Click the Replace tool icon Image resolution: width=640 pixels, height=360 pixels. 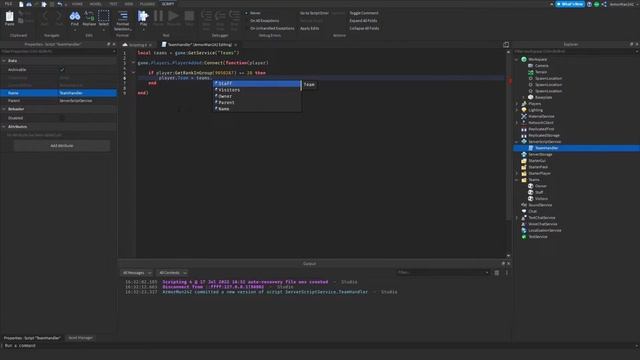pyautogui.click(x=89, y=16)
